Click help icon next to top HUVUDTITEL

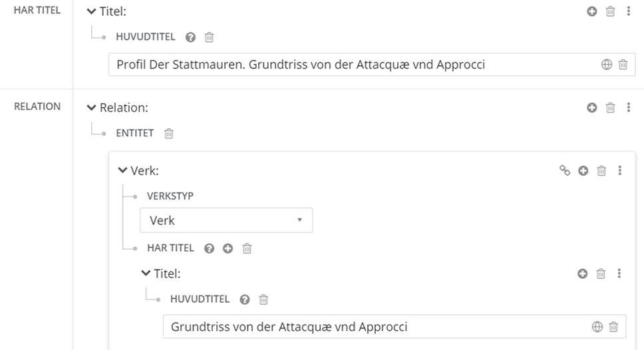tap(190, 37)
